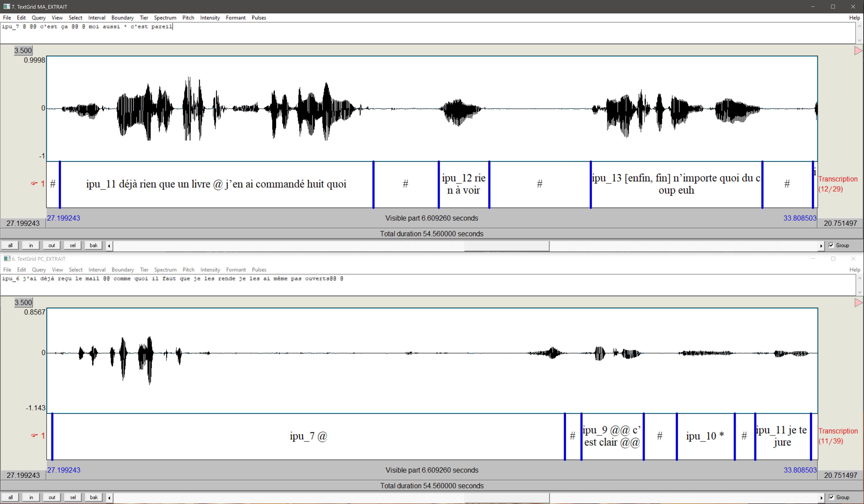864x504 pixels.
Task: Select interval 'ipu_11 je te jure'
Action: click(x=783, y=436)
